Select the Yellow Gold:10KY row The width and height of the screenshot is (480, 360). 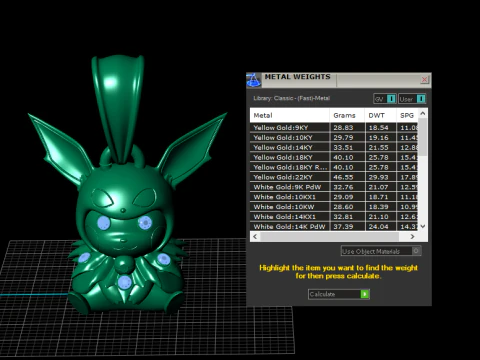(334, 137)
